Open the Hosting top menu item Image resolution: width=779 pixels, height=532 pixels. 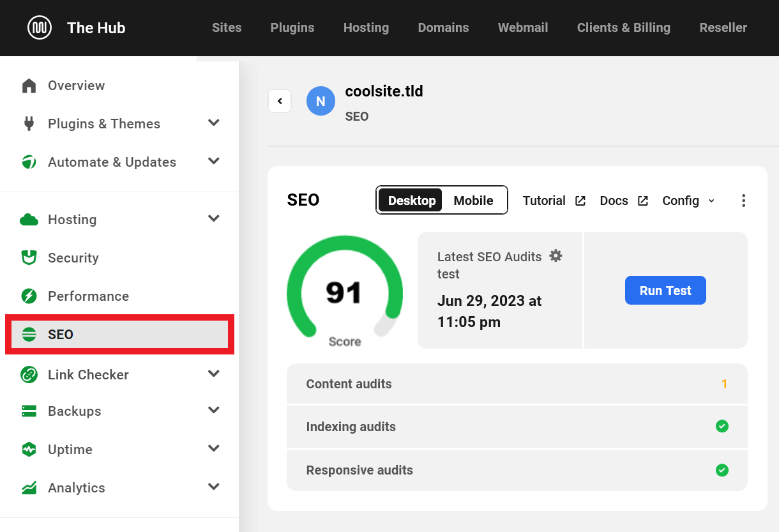366,27
